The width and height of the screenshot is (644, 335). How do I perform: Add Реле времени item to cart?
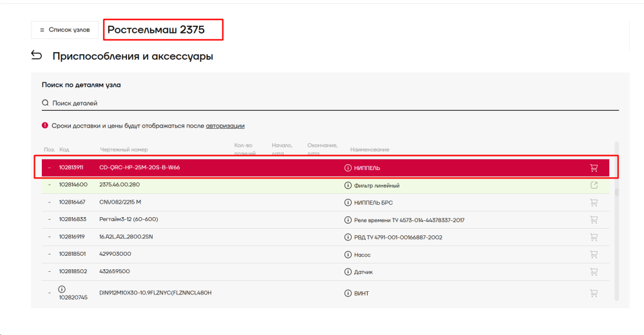(594, 220)
